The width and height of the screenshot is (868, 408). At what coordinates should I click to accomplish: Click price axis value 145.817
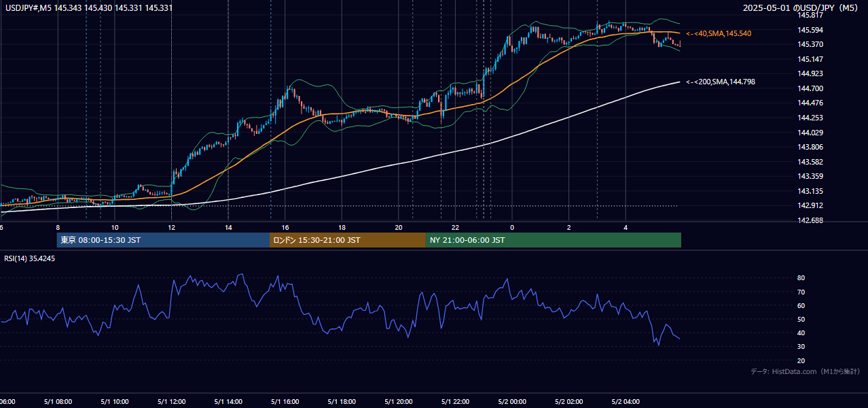pos(810,14)
